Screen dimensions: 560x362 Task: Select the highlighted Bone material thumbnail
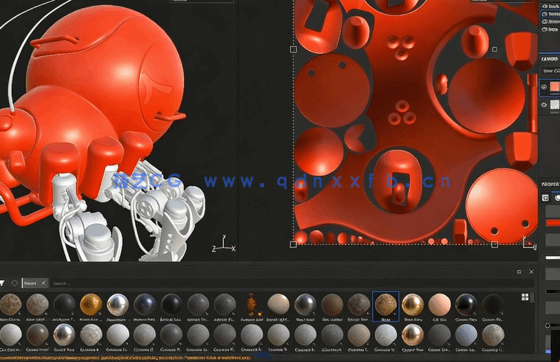tap(386, 306)
